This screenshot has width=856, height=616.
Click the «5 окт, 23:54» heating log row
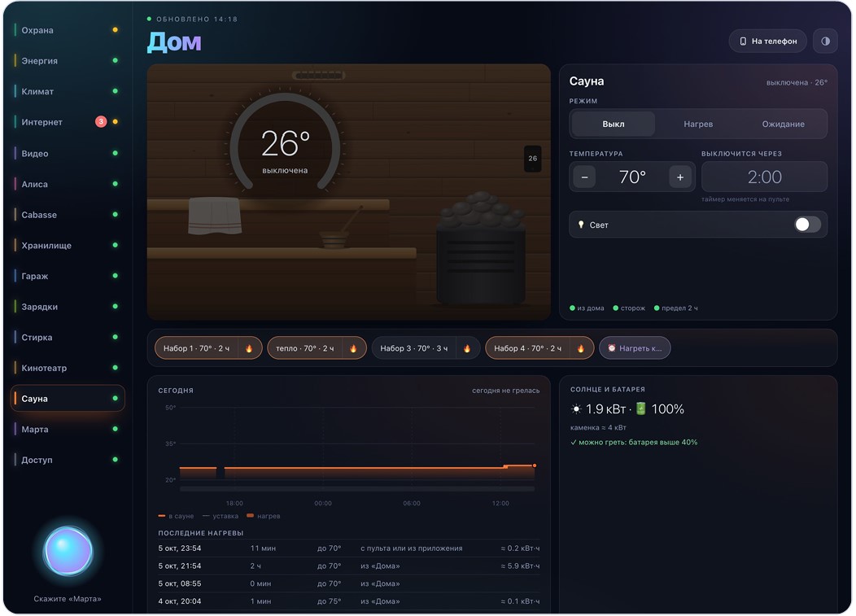click(349, 548)
